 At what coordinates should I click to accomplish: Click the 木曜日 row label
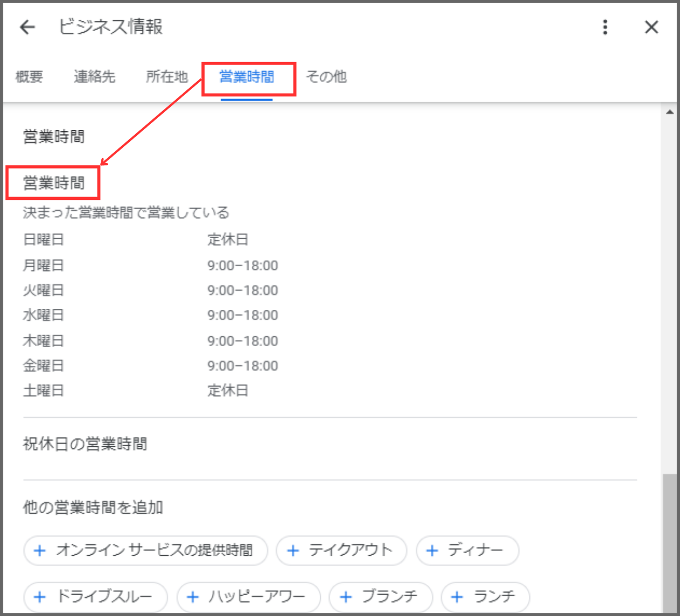(x=43, y=341)
